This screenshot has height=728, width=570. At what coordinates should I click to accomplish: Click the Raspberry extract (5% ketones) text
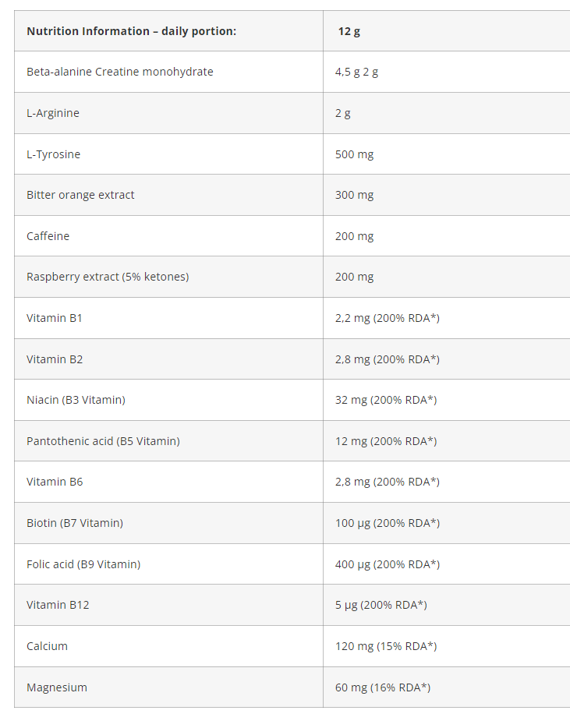108,277
